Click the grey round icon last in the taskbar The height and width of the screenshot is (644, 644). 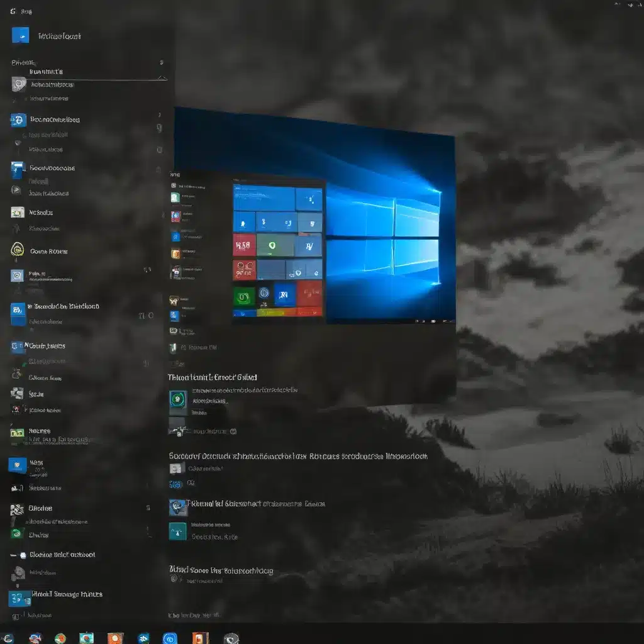[231, 638]
